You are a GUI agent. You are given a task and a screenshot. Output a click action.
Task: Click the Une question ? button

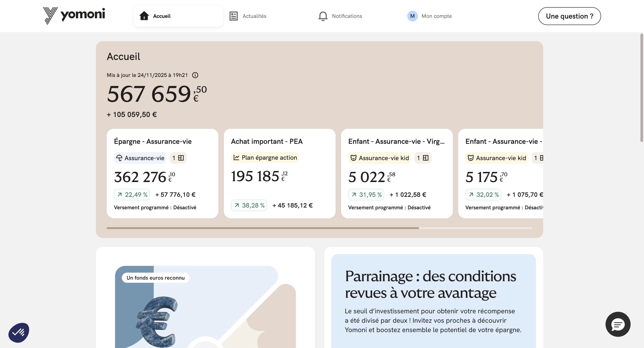569,16
